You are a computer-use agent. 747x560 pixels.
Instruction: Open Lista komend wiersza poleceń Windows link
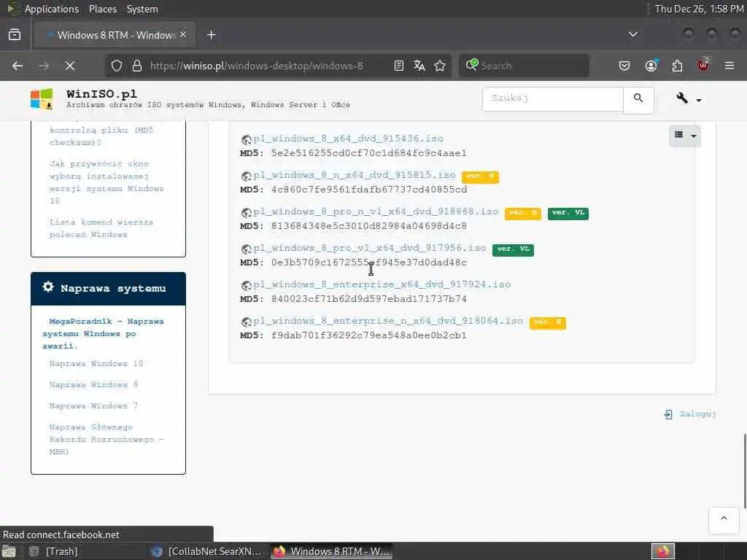click(101, 228)
